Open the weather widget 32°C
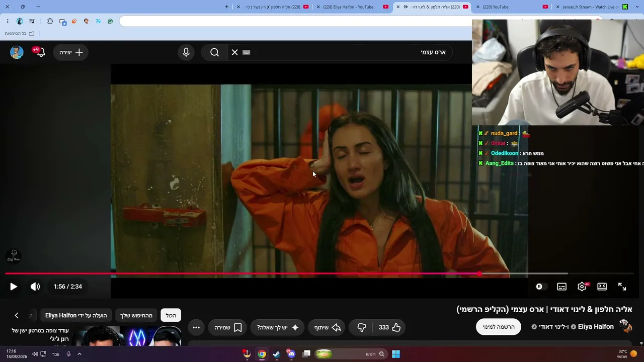Screen dimensions: 644x362 [627, 354]
